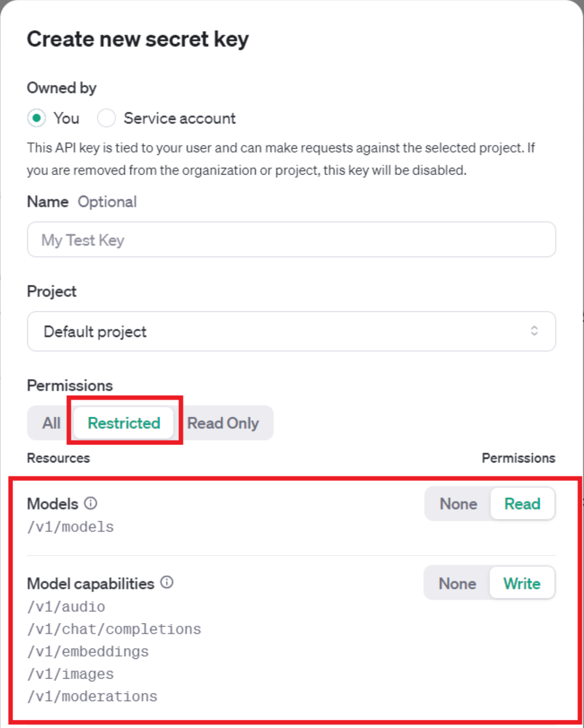Set Models permission to Read
The height and width of the screenshot is (728, 584).
click(x=522, y=504)
